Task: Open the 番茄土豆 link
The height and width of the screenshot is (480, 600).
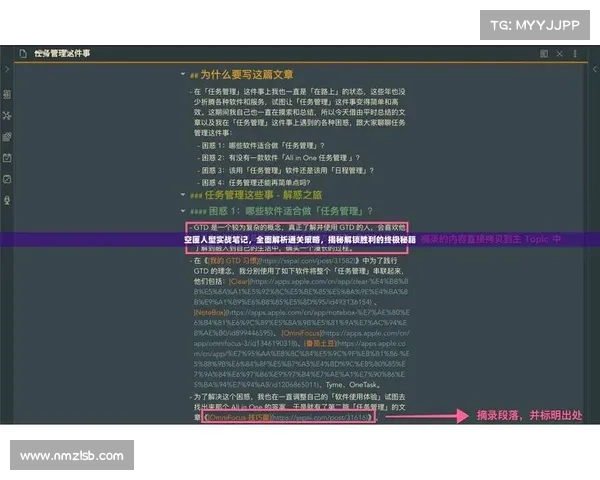Action: click(320, 343)
